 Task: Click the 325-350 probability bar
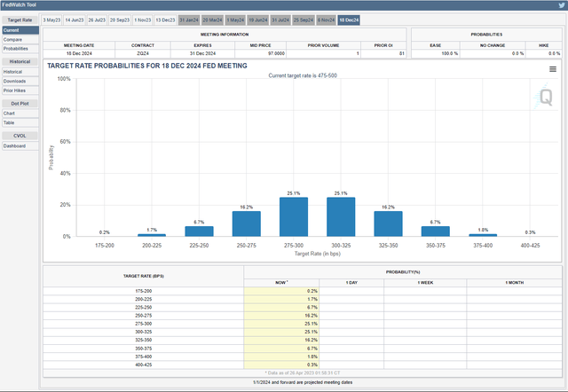[388, 223]
